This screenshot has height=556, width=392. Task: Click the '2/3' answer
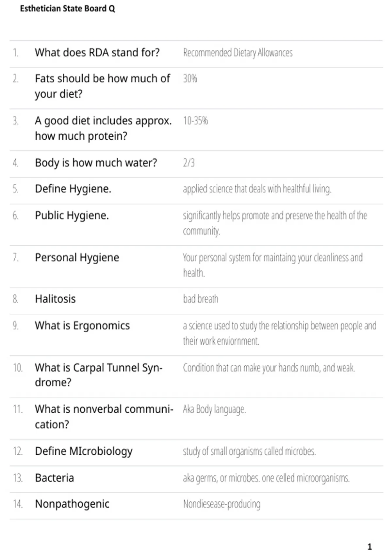tap(189, 163)
